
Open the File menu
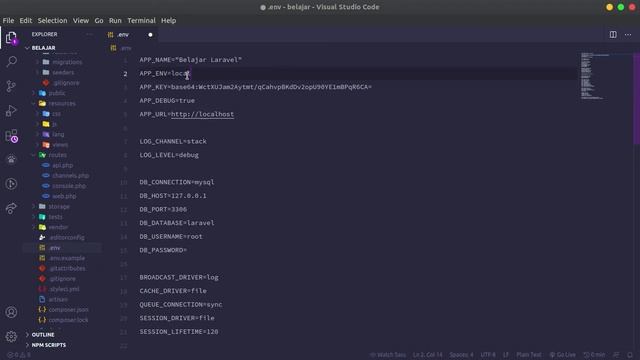[x=8, y=20]
